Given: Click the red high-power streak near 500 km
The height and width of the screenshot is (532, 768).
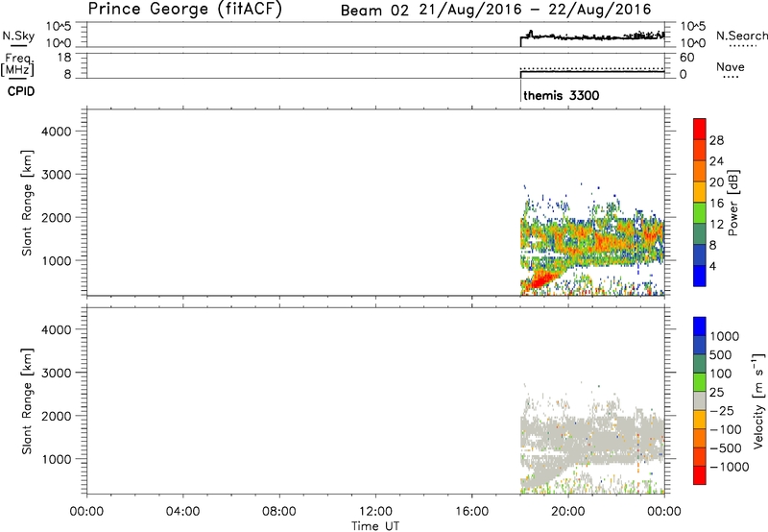Looking at the screenshot, I should click(541, 280).
